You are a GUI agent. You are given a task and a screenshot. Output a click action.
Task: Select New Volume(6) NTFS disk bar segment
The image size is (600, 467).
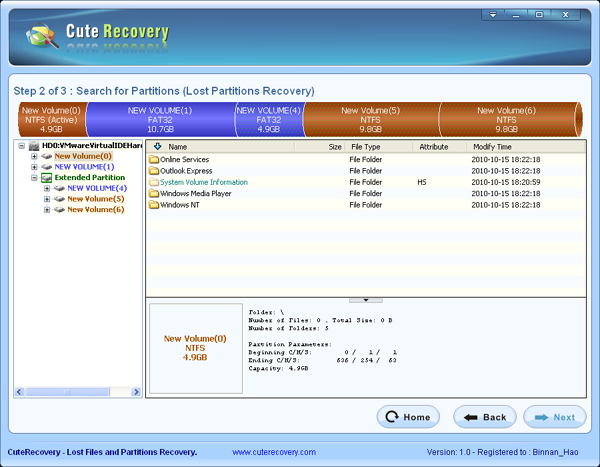point(507,119)
